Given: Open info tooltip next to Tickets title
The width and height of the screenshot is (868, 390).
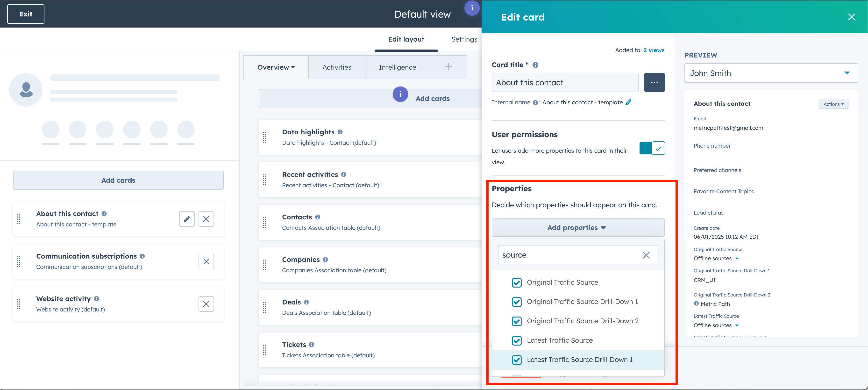Looking at the screenshot, I should [311, 345].
